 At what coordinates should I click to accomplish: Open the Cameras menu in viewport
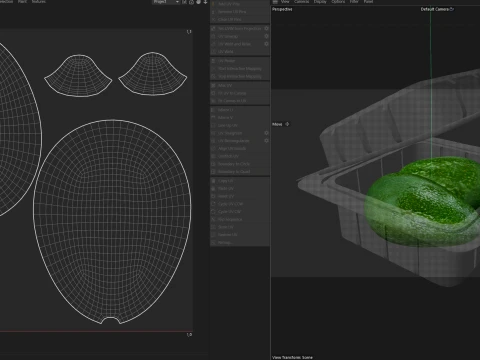point(301,2)
